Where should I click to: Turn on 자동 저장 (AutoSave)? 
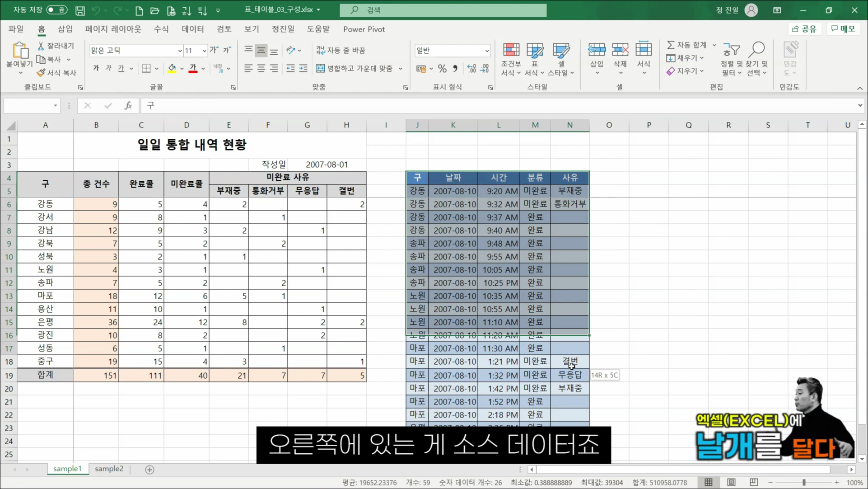click(x=56, y=9)
